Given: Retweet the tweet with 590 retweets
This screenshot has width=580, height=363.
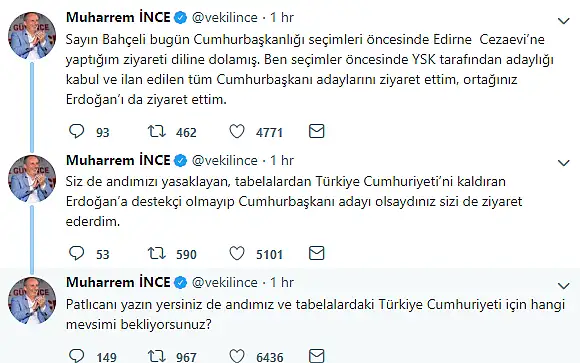Looking at the screenshot, I should click(157, 253).
